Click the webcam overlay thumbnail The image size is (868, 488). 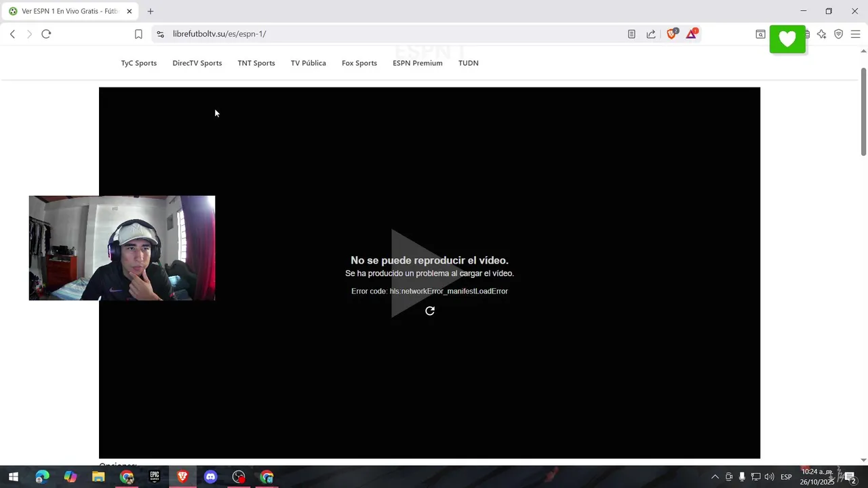point(122,248)
